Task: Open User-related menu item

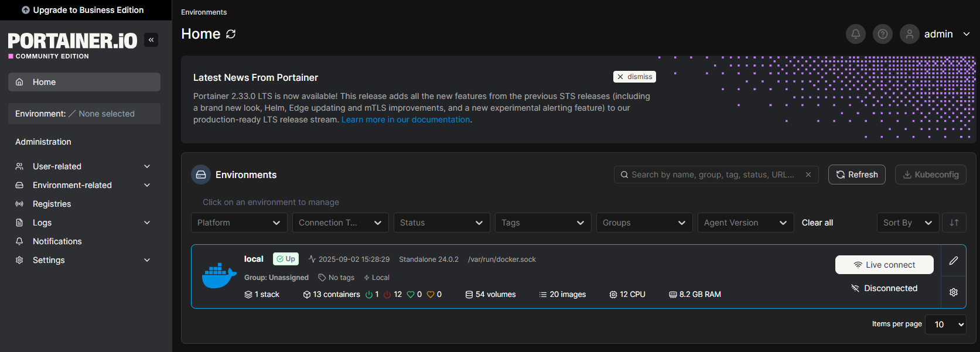Action: point(84,166)
